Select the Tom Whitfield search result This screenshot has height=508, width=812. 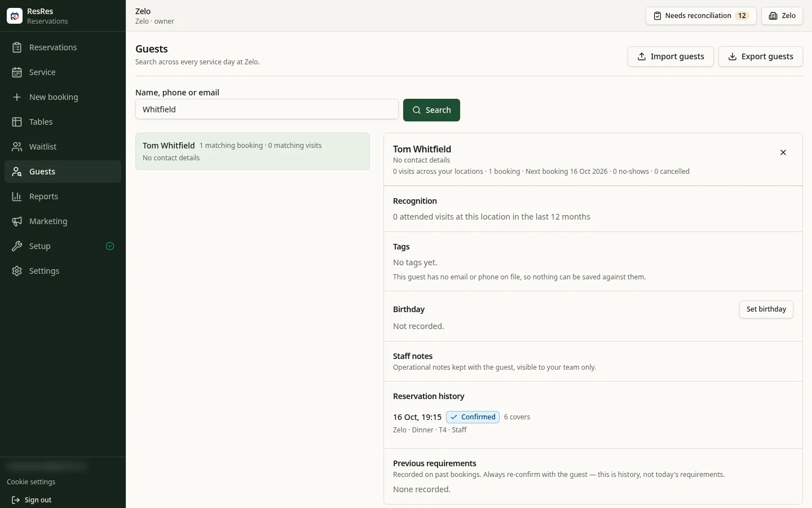click(x=253, y=151)
